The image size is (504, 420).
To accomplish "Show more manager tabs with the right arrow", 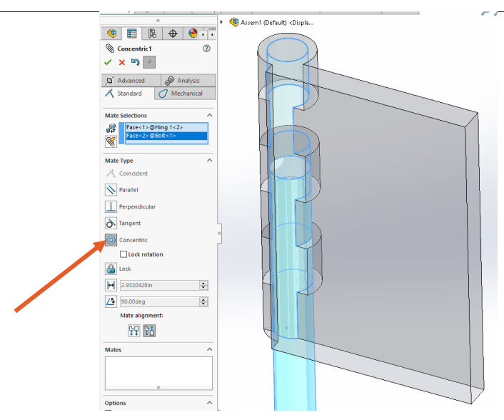I will [x=212, y=34].
